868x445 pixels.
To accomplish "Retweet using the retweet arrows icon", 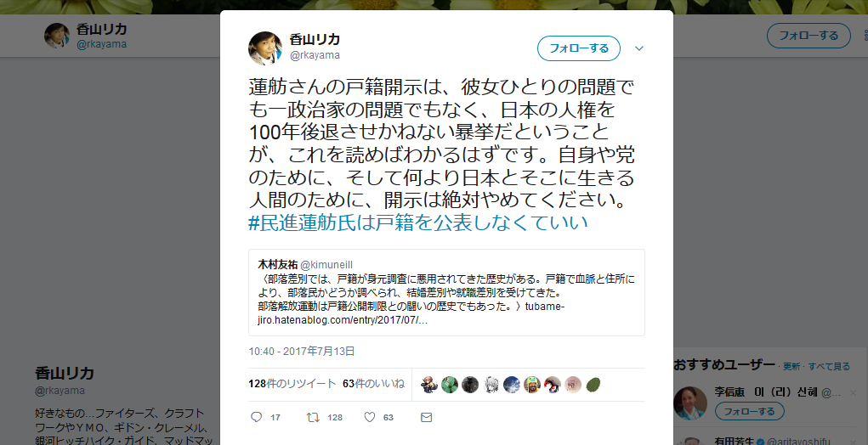I will (x=314, y=417).
